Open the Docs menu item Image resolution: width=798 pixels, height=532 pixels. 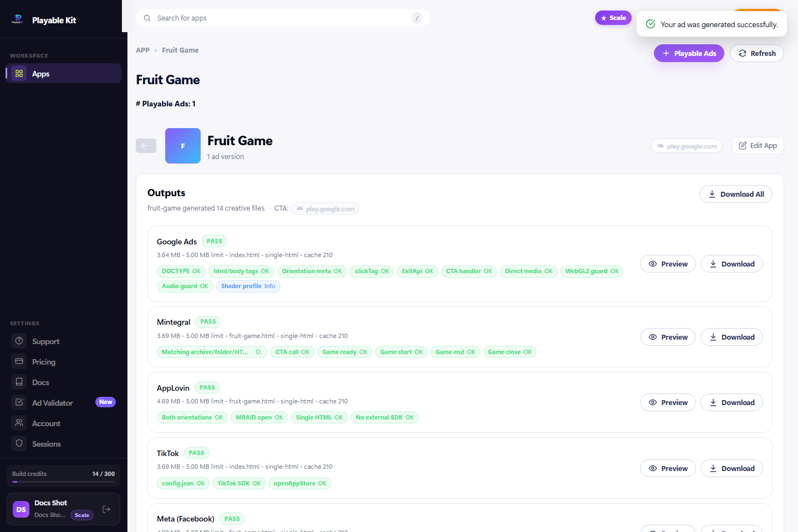coord(63,382)
